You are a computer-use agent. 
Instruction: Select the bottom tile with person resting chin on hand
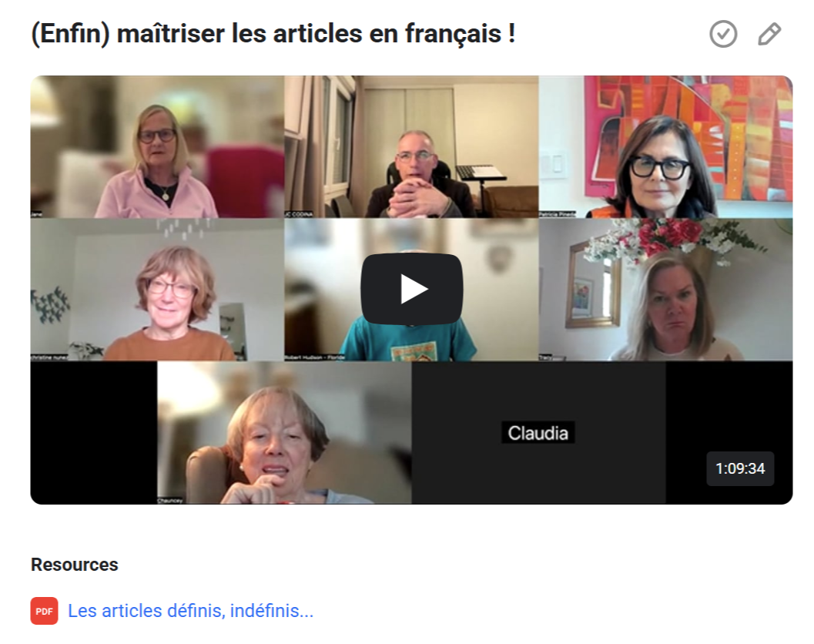click(284, 433)
